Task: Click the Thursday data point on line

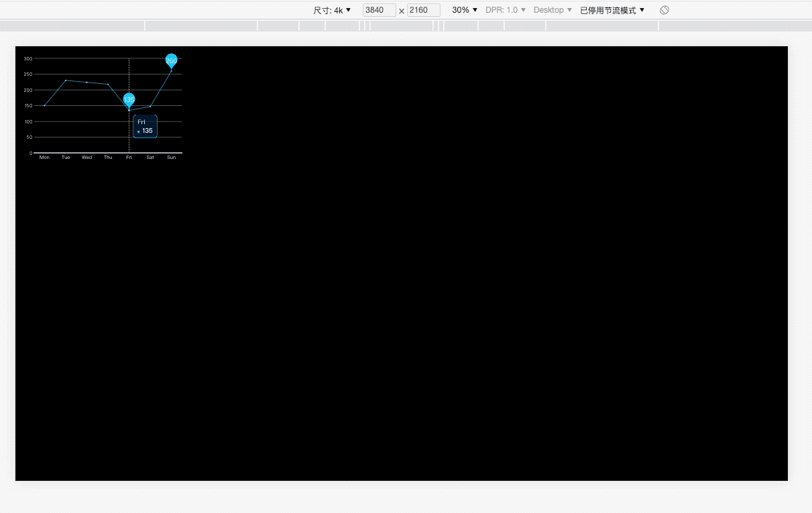Action: point(108,84)
